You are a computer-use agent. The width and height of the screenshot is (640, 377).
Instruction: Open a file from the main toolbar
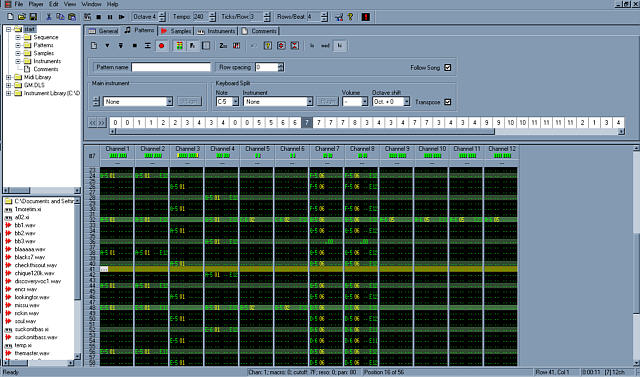[22, 17]
